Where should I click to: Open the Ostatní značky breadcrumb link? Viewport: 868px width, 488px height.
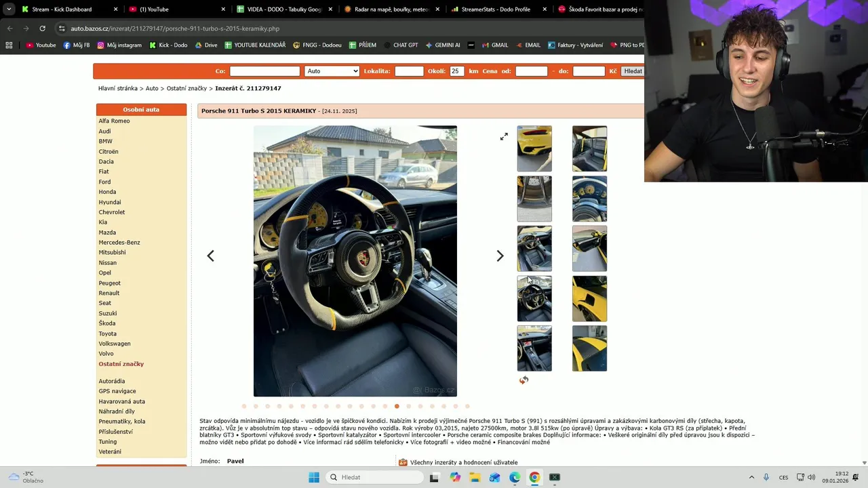(186, 88)
